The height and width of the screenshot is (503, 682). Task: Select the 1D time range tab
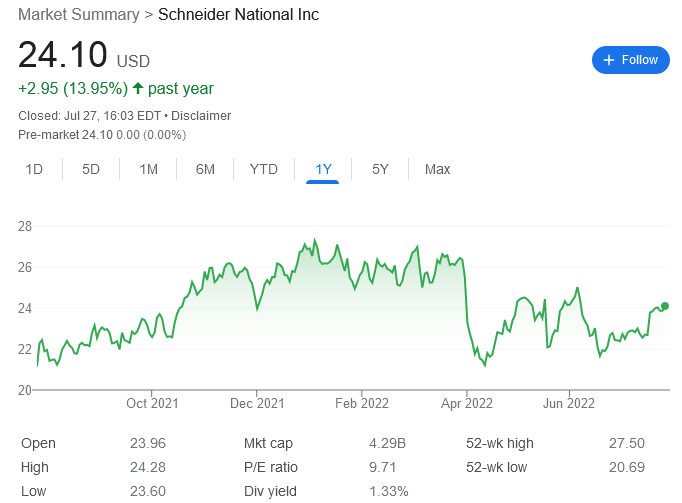pos(34,169)
